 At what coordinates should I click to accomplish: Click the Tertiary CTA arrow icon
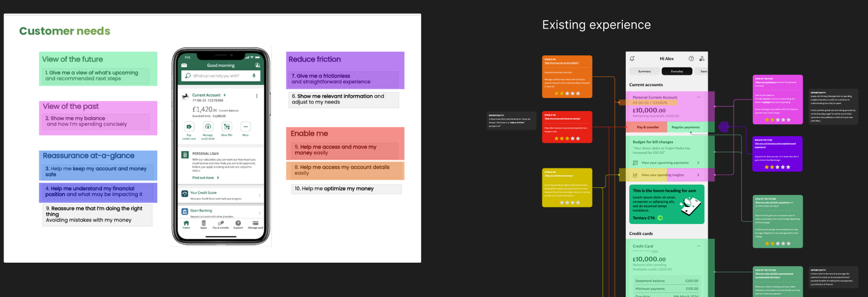(660, 218)
